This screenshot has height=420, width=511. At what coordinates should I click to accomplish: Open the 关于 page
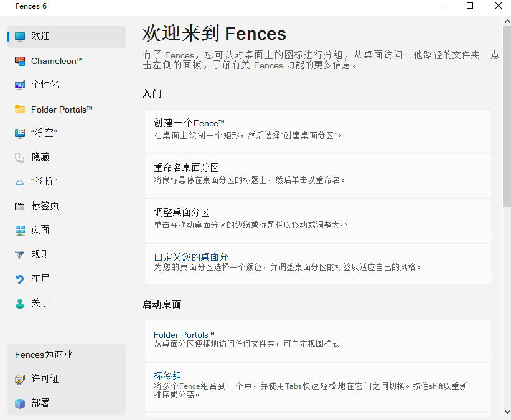[67, 303]
